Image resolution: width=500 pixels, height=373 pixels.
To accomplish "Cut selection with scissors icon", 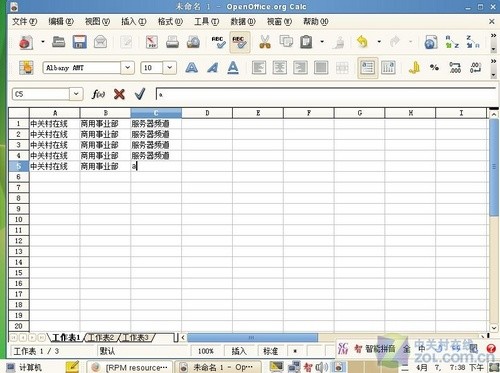I will pyautogui.click(x=265, y=42).
